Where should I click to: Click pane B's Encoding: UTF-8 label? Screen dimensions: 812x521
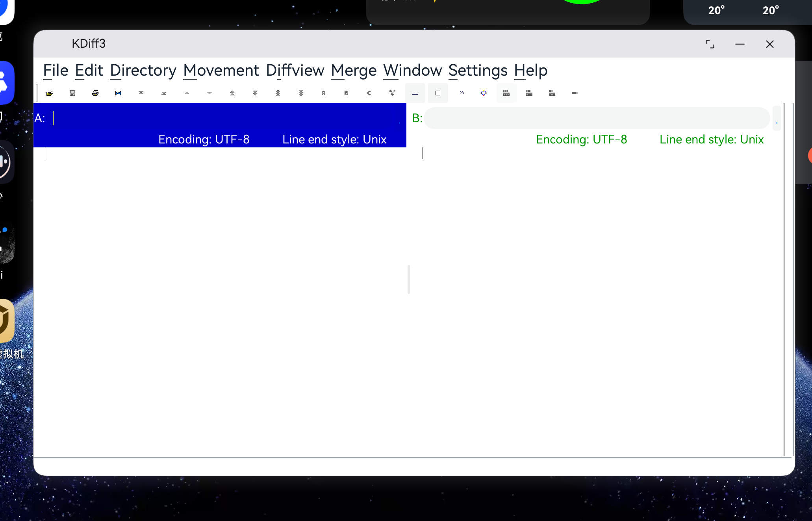coord(582,139)
